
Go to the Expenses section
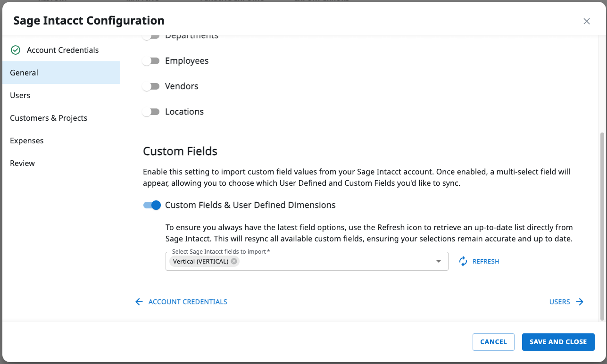click(27, 141)
